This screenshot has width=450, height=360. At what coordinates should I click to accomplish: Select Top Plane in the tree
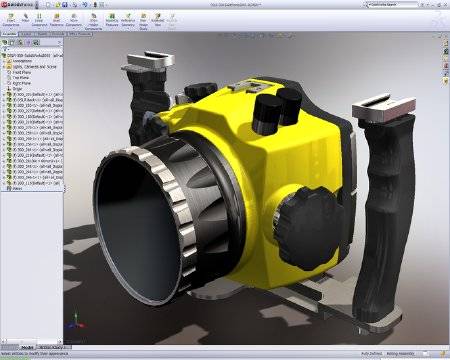[x=18, y=78]
